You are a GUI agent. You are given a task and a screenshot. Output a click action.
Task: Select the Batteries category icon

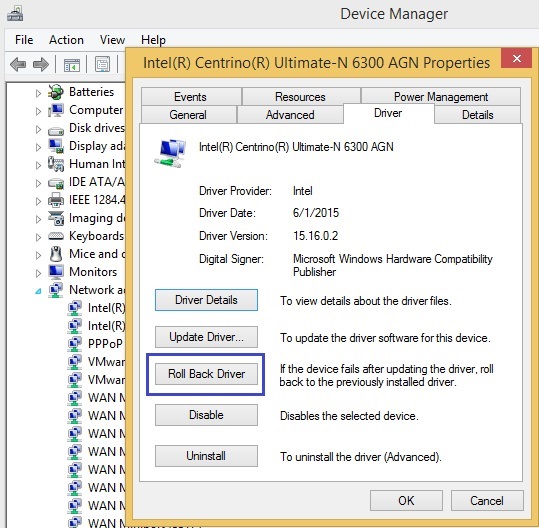point(56,92)
